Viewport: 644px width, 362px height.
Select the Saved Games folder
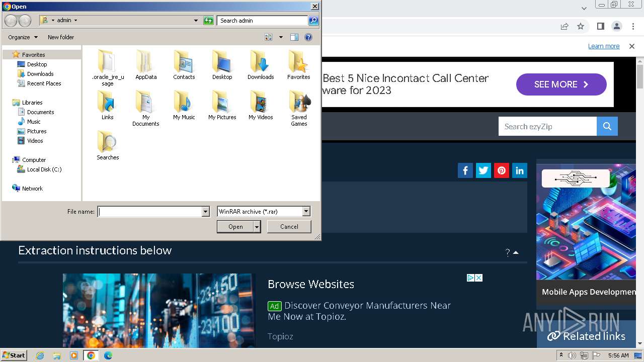[x=299, y=108]
